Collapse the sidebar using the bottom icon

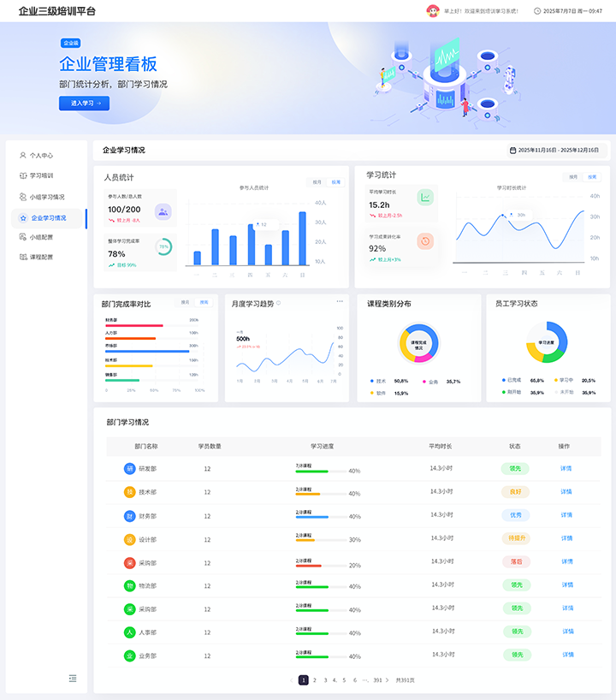[73, 678]
